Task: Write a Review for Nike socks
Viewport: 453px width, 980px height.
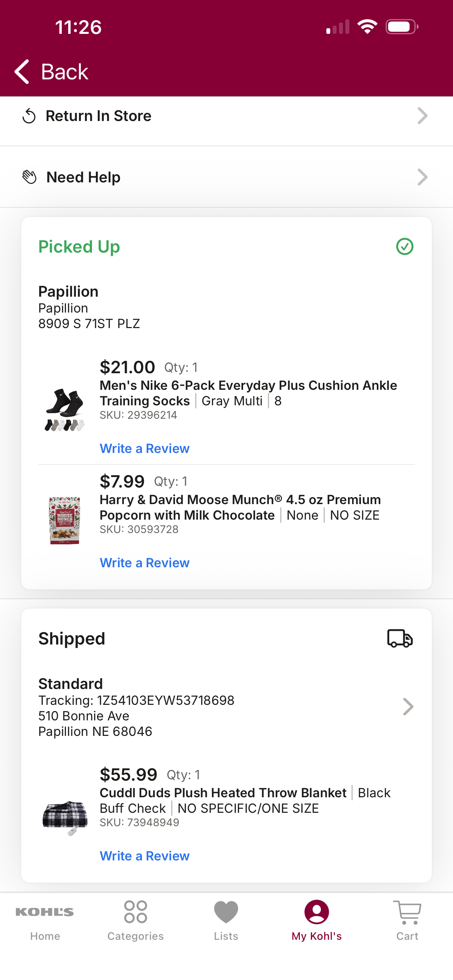Action: 145,448
